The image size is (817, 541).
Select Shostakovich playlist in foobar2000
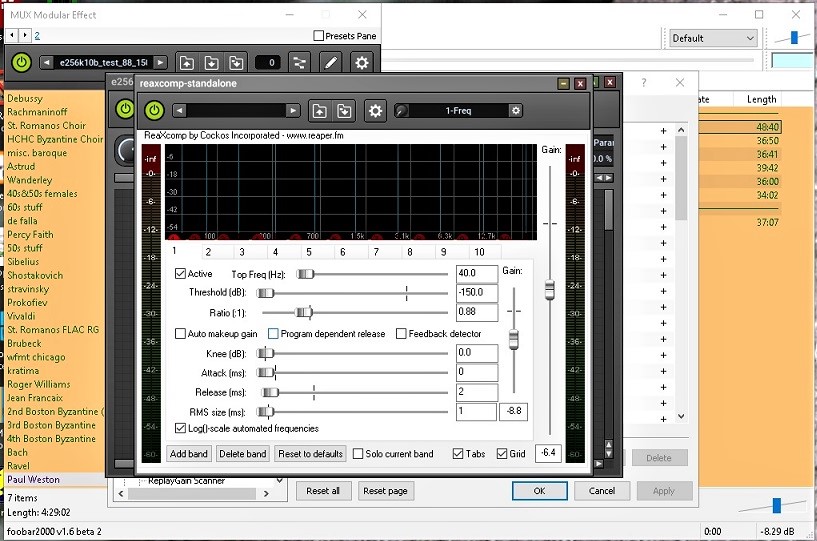click(35, 275)
